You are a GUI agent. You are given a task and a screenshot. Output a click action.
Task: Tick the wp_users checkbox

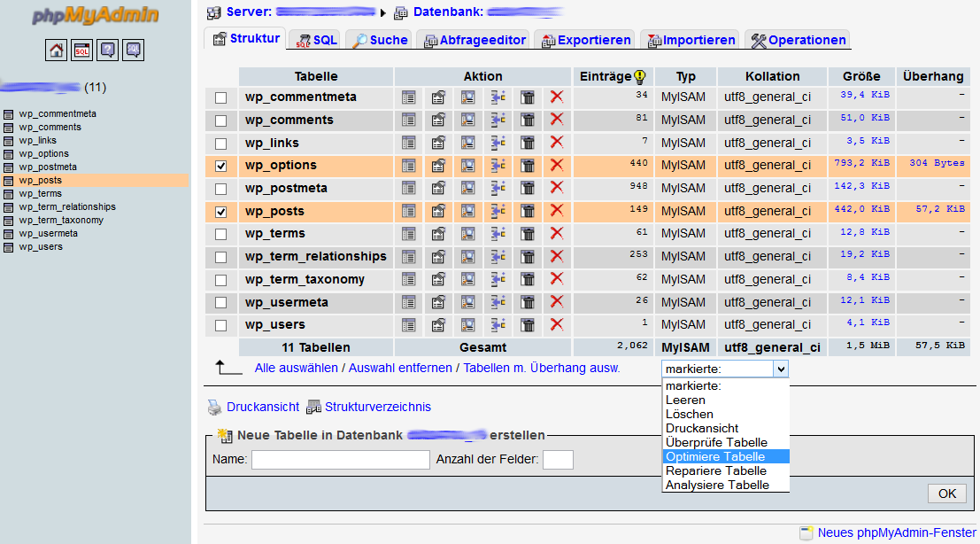pyautogui.click(x=220, y=326)
